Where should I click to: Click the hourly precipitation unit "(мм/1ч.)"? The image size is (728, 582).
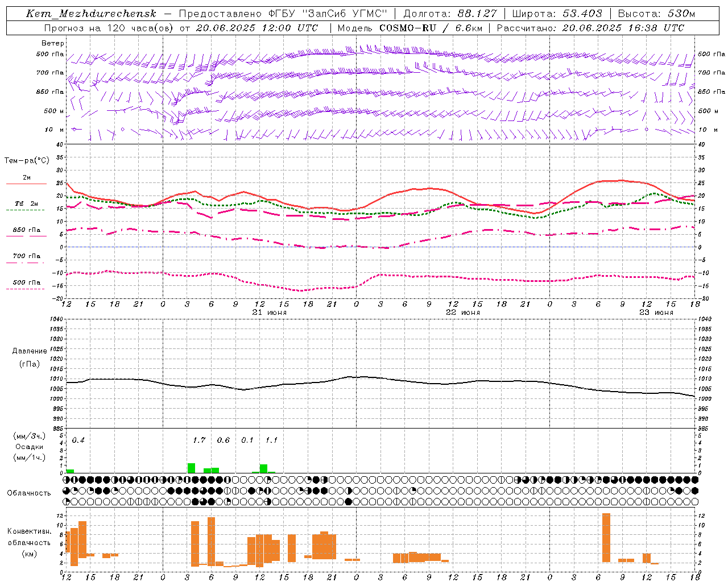click(x=30, y=458)
